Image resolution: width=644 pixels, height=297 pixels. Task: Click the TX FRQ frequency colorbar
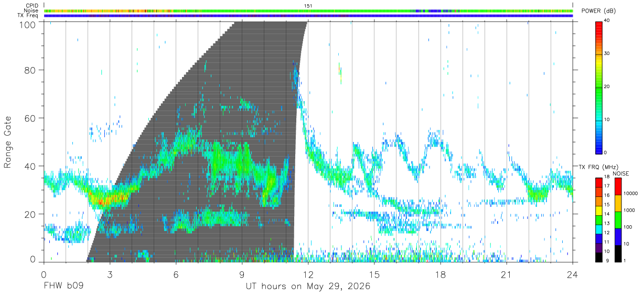coord(599,219)
